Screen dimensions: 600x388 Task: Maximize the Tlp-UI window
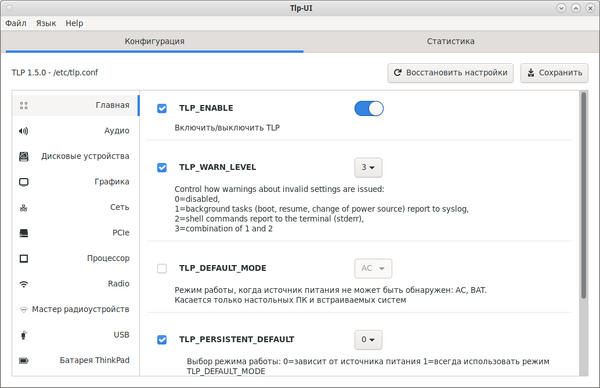click(x=576, y=8)
